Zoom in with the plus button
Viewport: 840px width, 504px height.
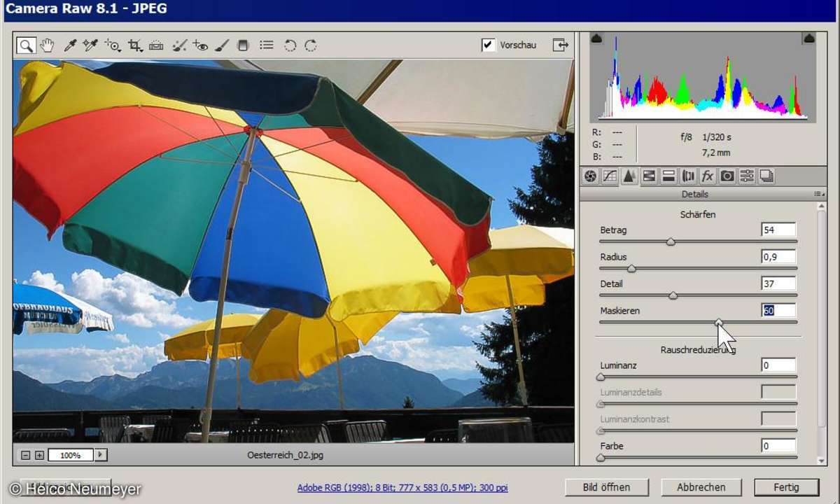click(x=39, y=455)
